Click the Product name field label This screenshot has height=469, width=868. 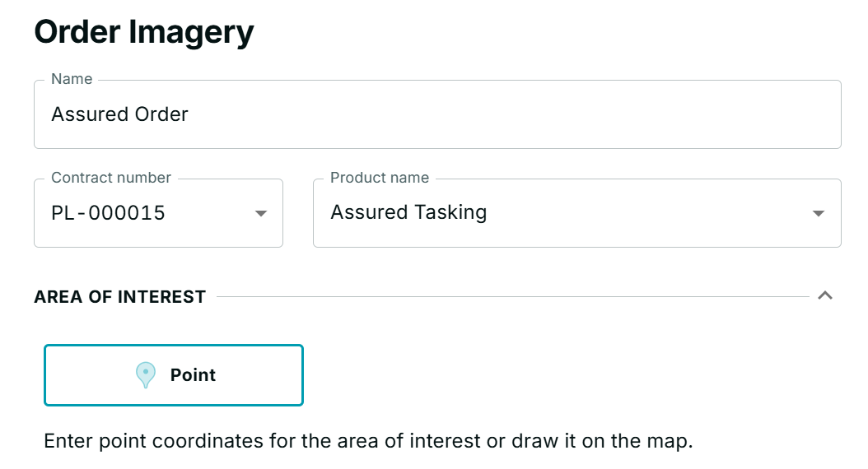380,178
